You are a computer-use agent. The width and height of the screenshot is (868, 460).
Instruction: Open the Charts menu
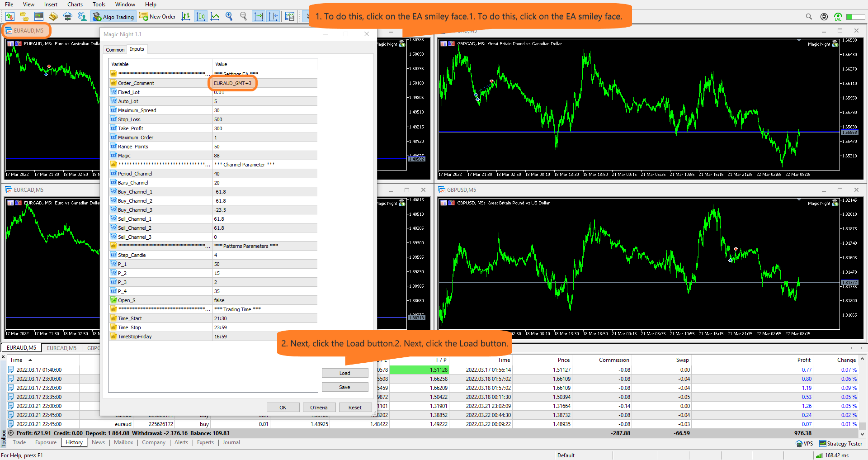[75, 5]
